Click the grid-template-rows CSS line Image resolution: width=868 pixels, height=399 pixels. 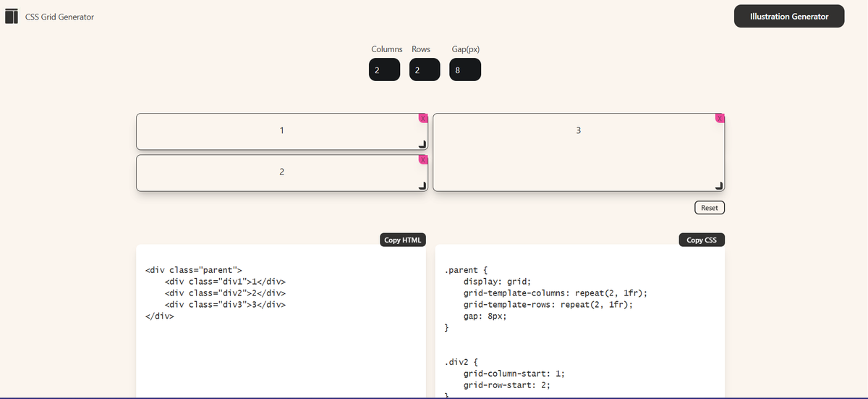548,305
